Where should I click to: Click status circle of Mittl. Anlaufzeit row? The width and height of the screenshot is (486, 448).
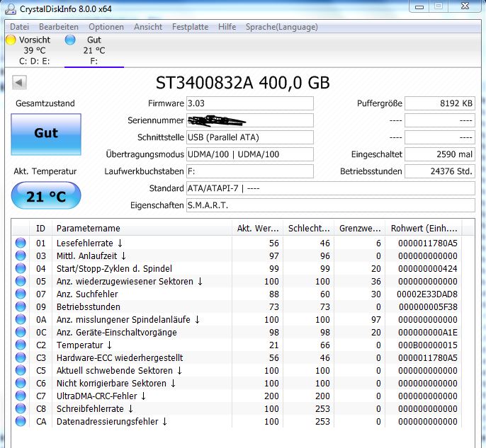[21, 255]
